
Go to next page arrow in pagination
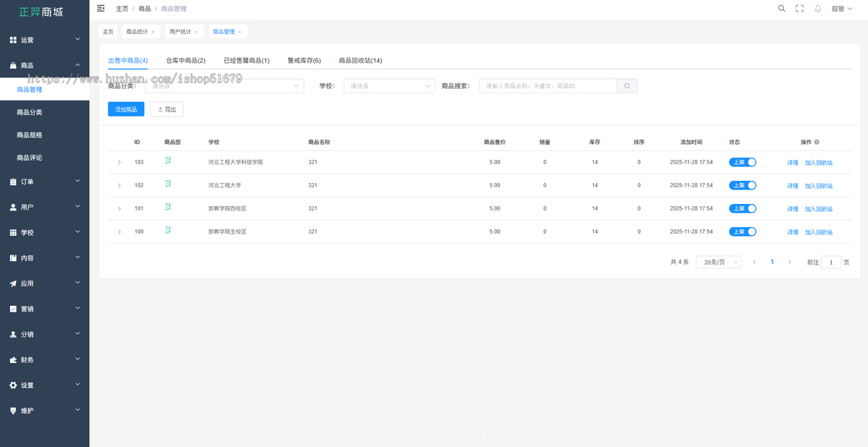tap(789, 262)
